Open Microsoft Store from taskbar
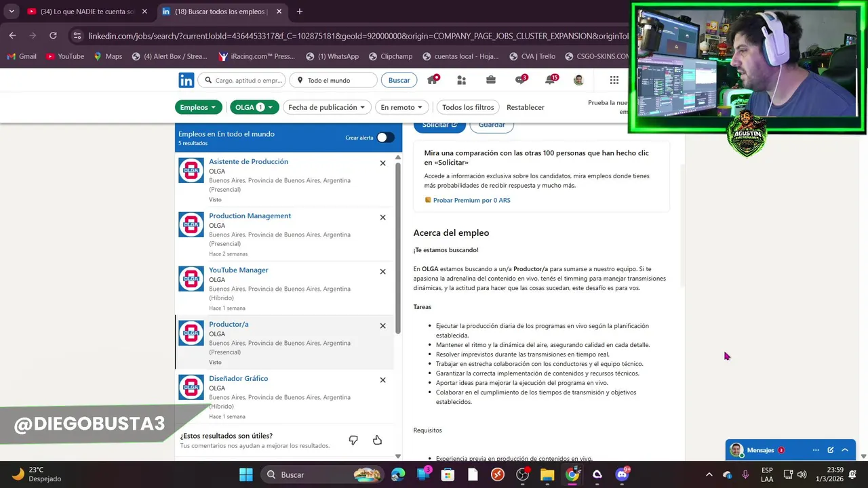 tap(448, 474)
